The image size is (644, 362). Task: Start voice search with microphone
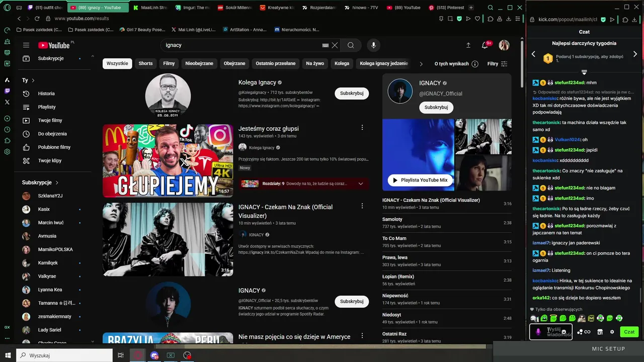point(373,45)
